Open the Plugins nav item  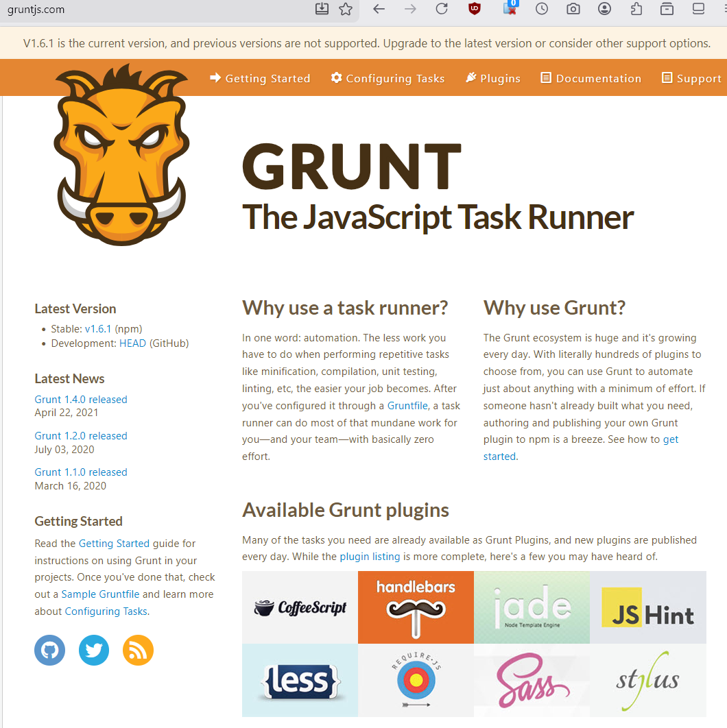pos(493,78)
